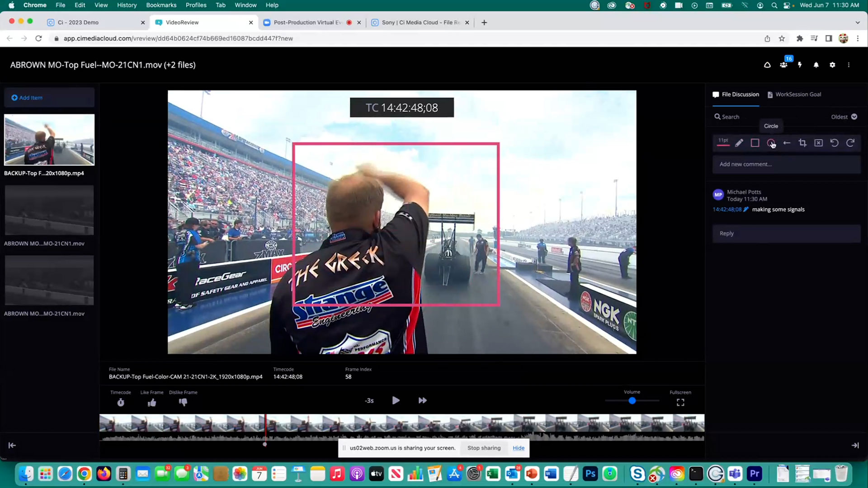Toggle fullscreen video mode

[680, 402]
